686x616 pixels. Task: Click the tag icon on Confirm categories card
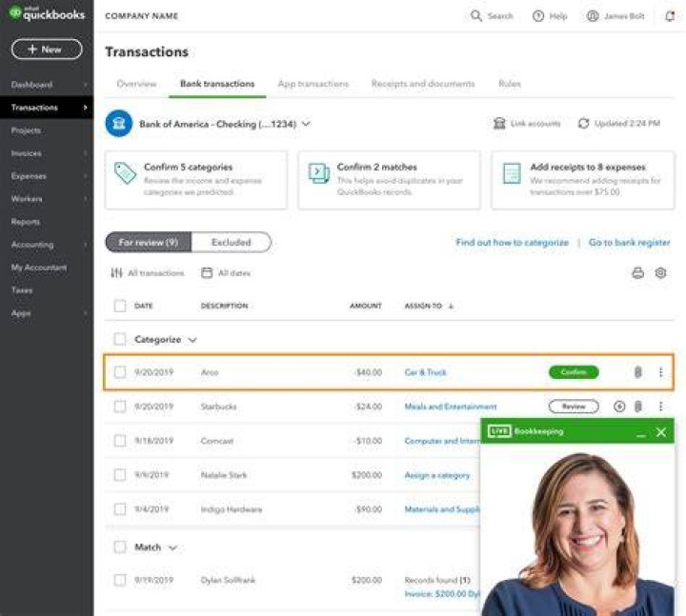coord(125,172)
